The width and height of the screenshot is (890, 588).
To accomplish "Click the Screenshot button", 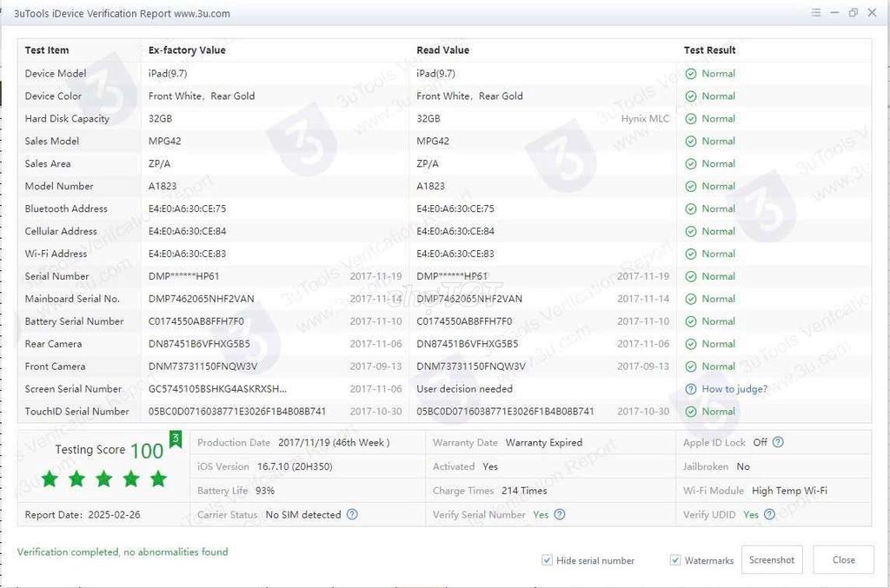I will pos(772,559).
